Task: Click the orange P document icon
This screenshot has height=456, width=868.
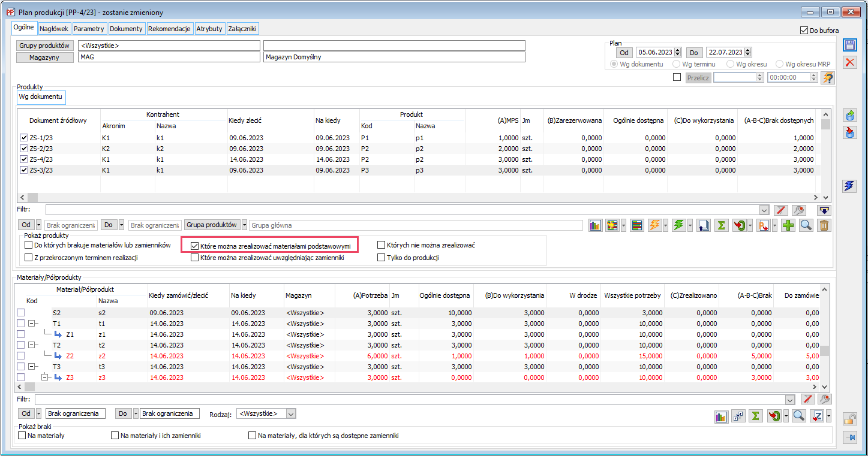Action: tap(764, 225)
